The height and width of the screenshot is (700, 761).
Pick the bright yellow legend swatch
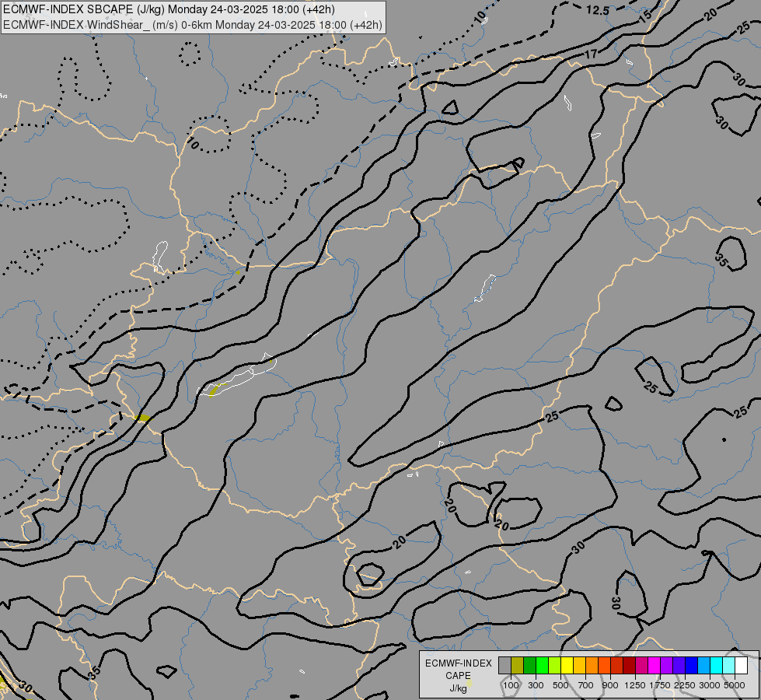click(567, 666)
